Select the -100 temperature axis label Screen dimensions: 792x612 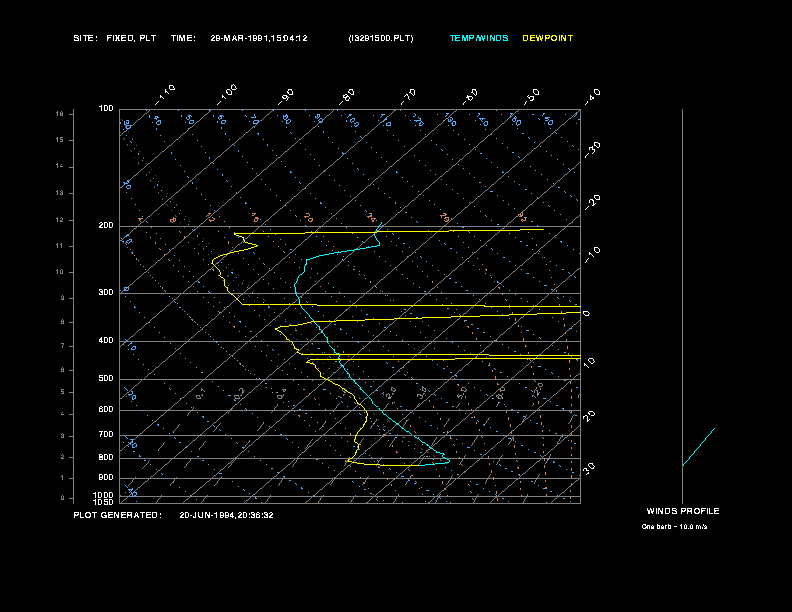tap(226, 95)
